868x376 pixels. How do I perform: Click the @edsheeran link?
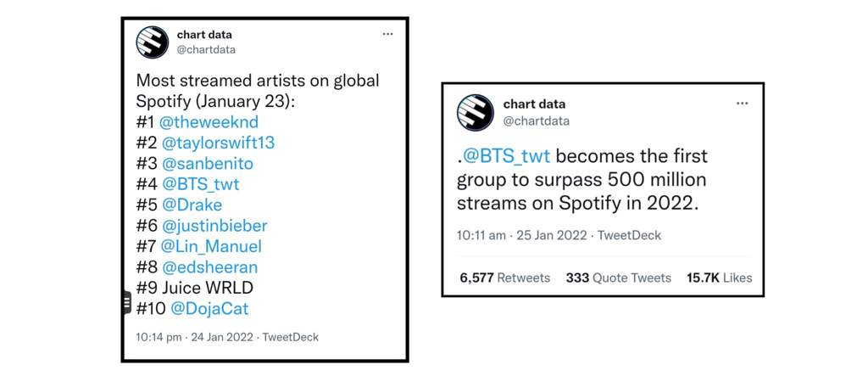[210, 267]
